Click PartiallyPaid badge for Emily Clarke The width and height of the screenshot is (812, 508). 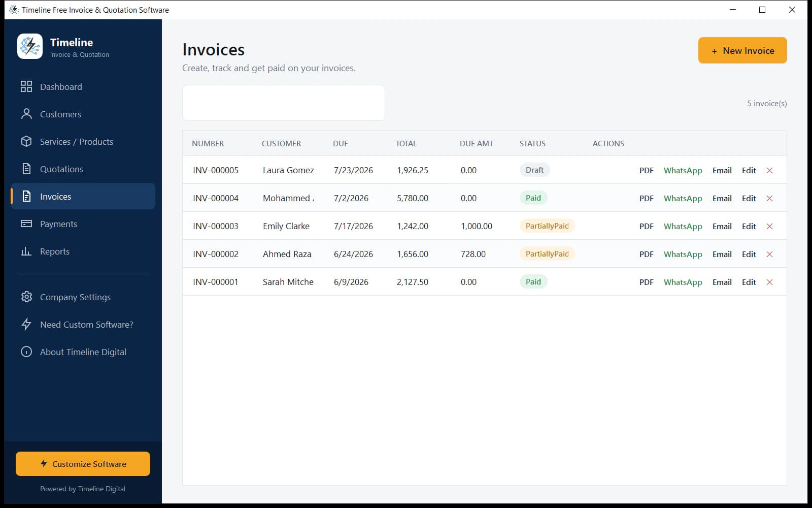tap(547, 226)
